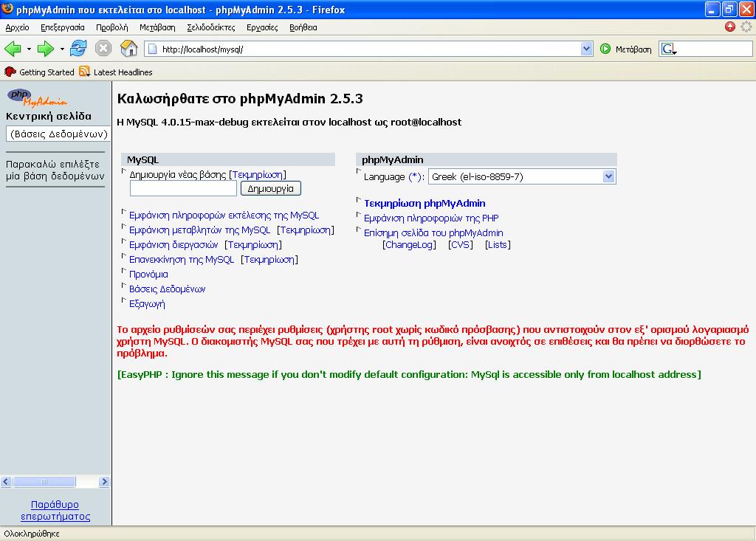The height and width of the screenshot is (541, 756).
Task: Open the ChangeLog link
Action: pyautogui.click(x=409, y=245)
